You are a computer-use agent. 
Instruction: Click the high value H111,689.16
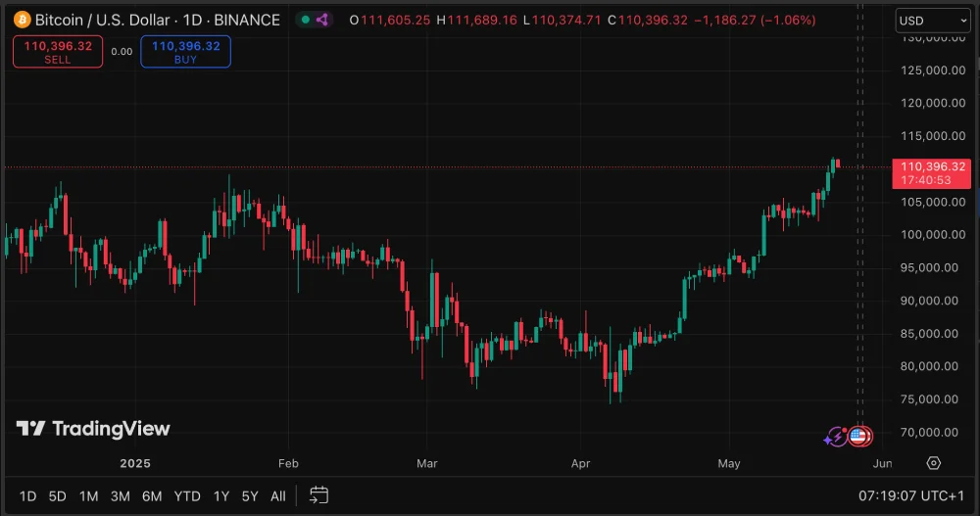click(x=477, y=20)
